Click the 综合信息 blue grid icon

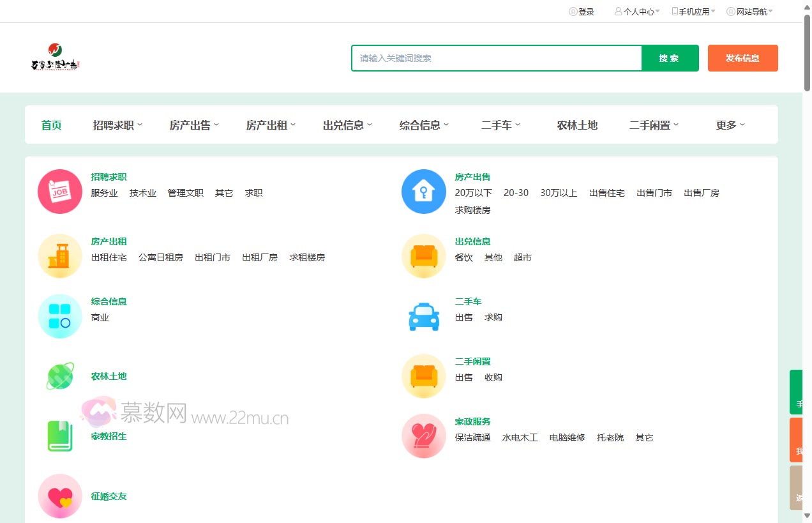59,315
